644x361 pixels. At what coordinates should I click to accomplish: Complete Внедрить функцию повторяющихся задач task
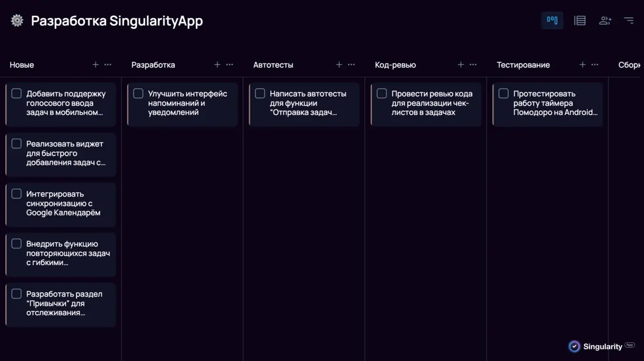17,244
